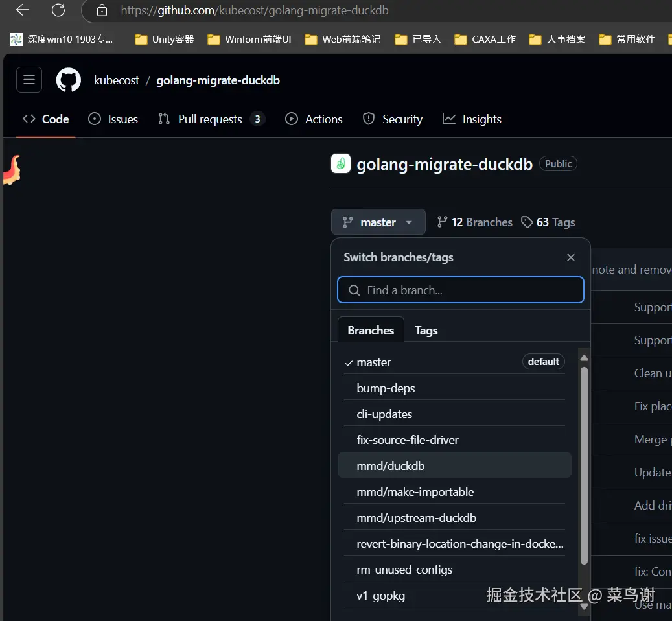
Task: Select the Tags tab in popup
Action: coord(426,331)
